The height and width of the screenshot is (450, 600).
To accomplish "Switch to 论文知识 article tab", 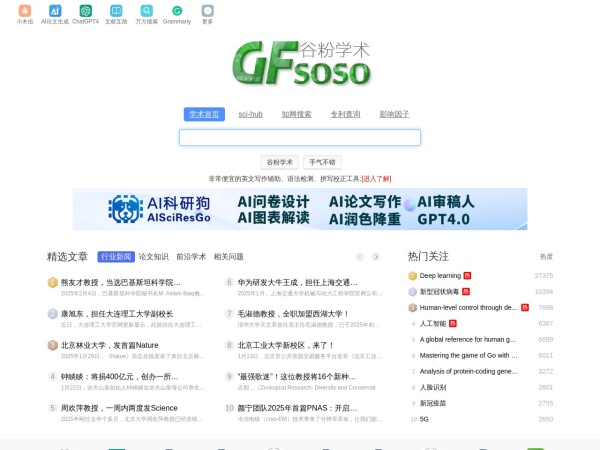I will coord(154,257).
